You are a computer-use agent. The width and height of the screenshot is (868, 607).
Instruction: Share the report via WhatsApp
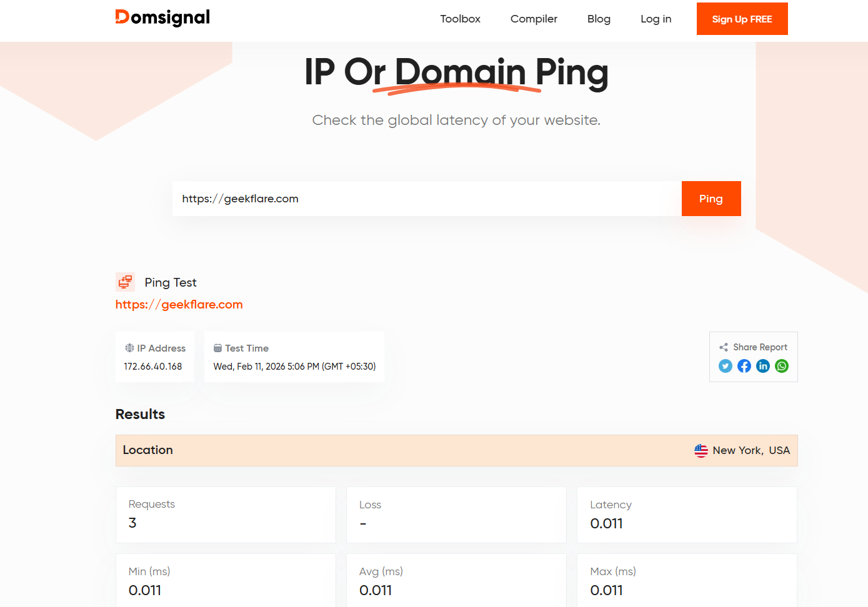click(x=781, y=366)
